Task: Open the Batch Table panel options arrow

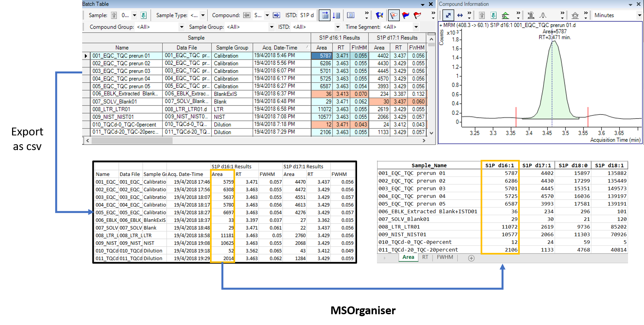Action: point(423,5)
